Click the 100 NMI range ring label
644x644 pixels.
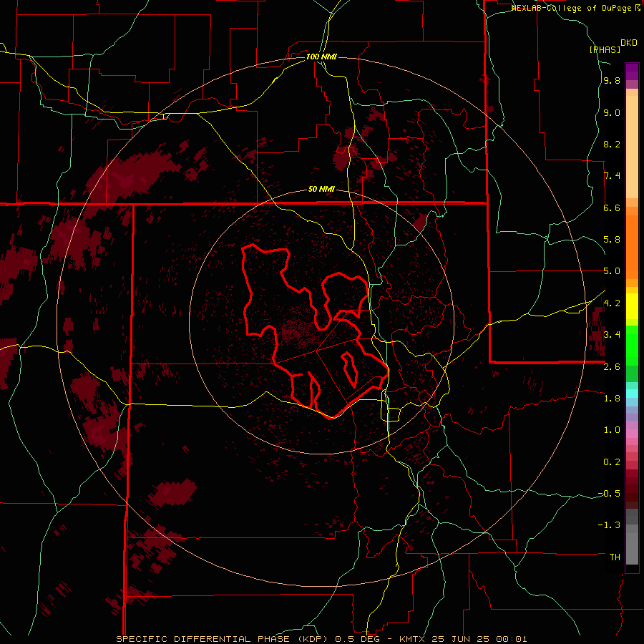pos(321,57)
